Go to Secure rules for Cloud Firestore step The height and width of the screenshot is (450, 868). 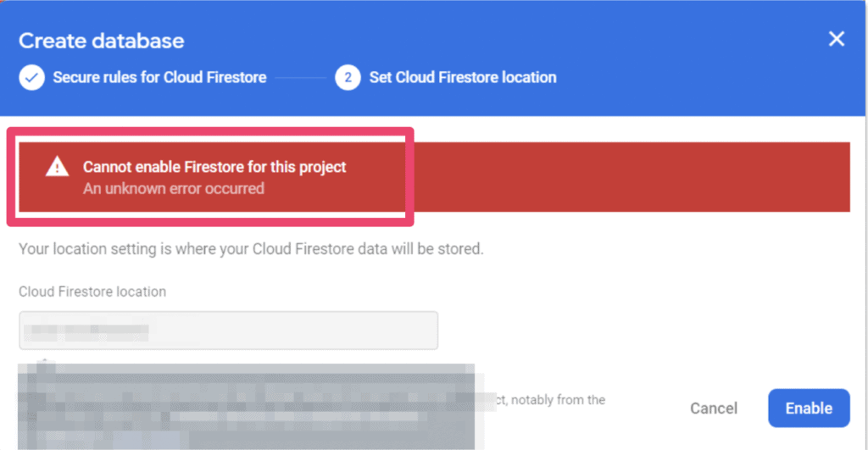[159, 78]
